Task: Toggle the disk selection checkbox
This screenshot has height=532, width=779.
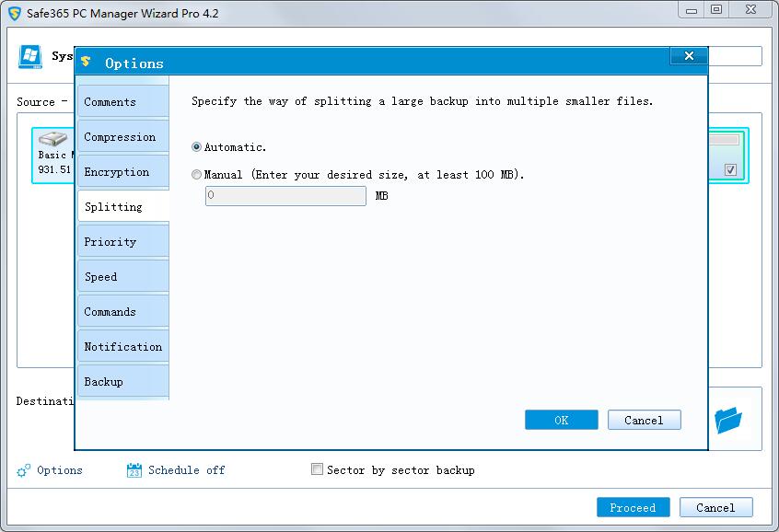Action: 730,169
